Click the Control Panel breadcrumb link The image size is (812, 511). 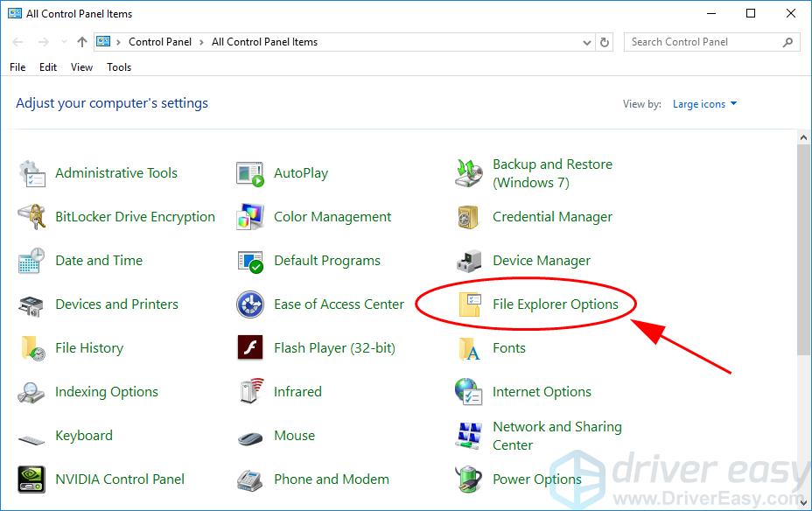point(159,41)
